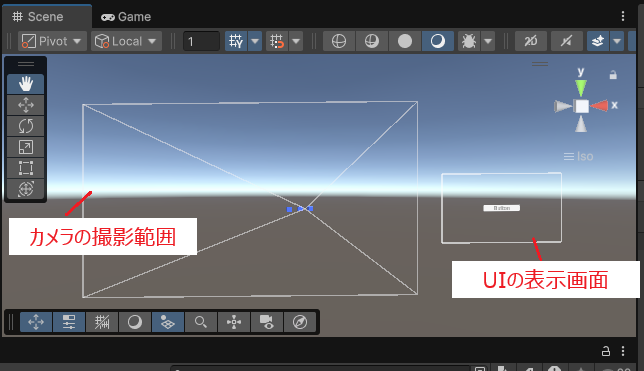644x371 pixels.
Task: Open the Local handle rotation dropdown
Action: pyautogui.click(x=126, y=41)
